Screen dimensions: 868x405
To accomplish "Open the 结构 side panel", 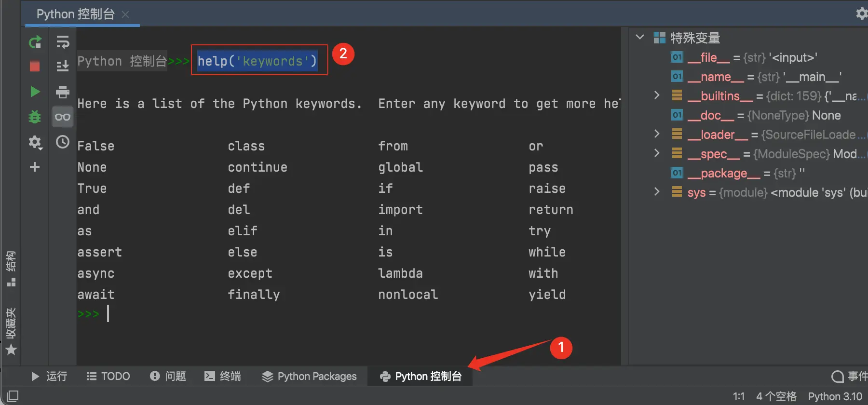I will click(x=11, y=269).
